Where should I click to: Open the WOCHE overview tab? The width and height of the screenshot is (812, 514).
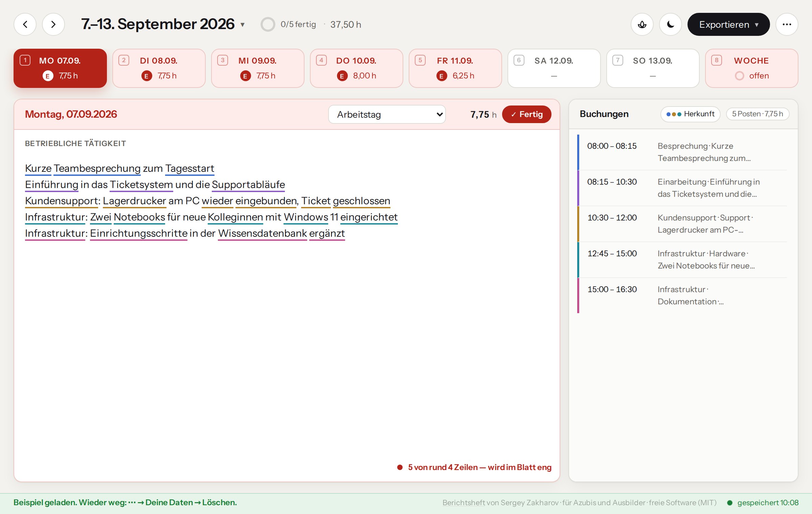tap(752, 68)
